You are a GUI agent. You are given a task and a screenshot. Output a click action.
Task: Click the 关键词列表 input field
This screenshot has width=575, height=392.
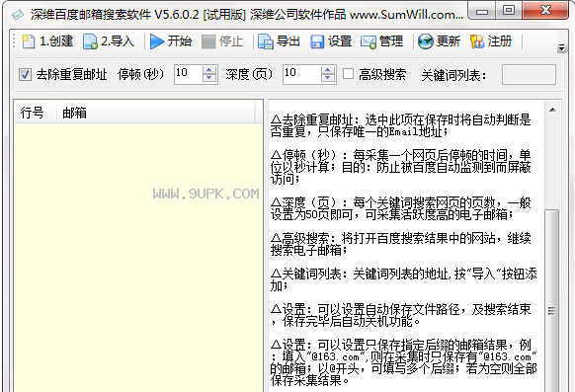tap(529, 74)
